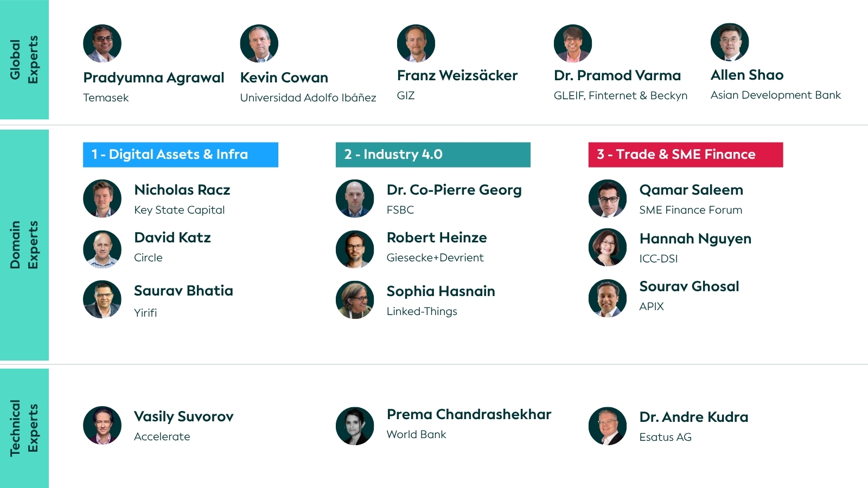Click Dr. Andre Kudra's name
This screenshot has height=488, width=868.
pyautogui.click(x=694, y=417)
